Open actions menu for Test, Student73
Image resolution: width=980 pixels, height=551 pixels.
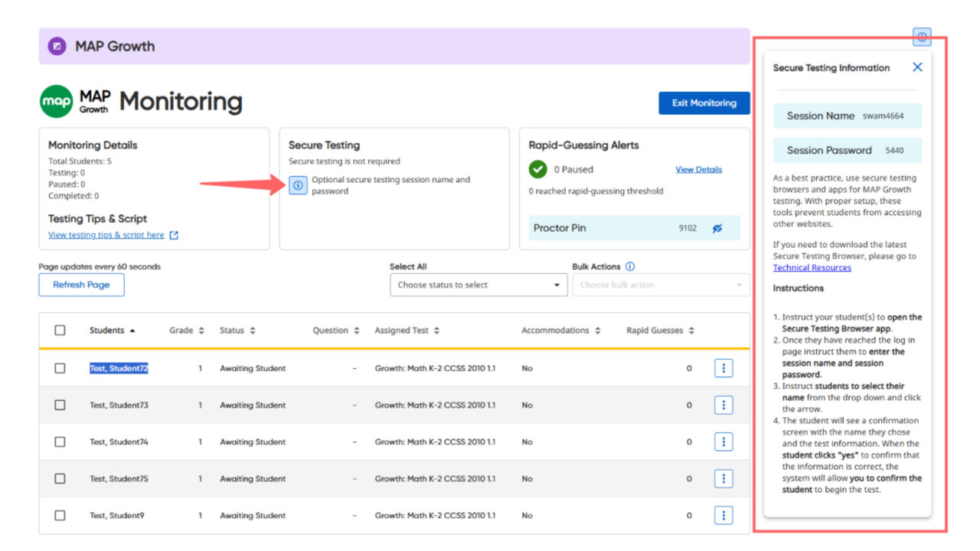(x=724, y=405)
